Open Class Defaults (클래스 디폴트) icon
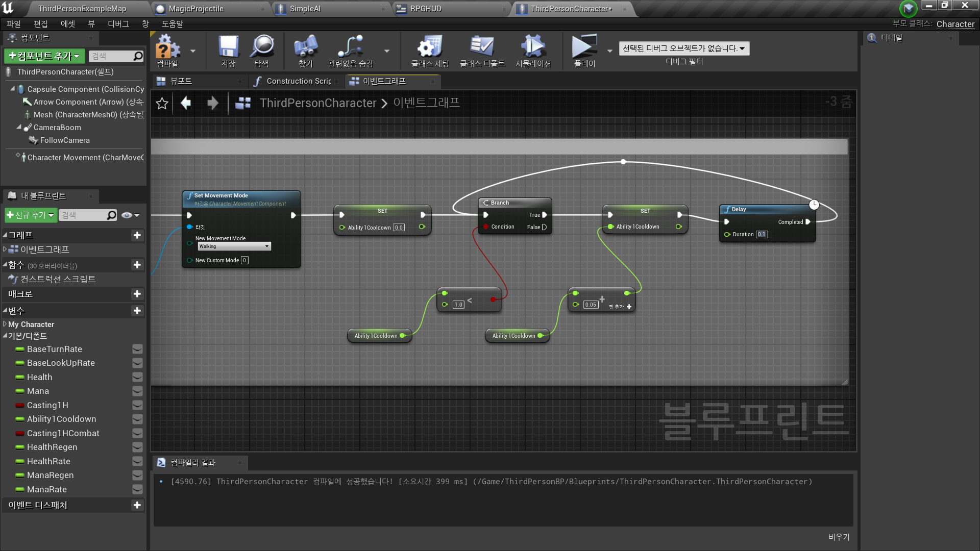 point(482,47)
